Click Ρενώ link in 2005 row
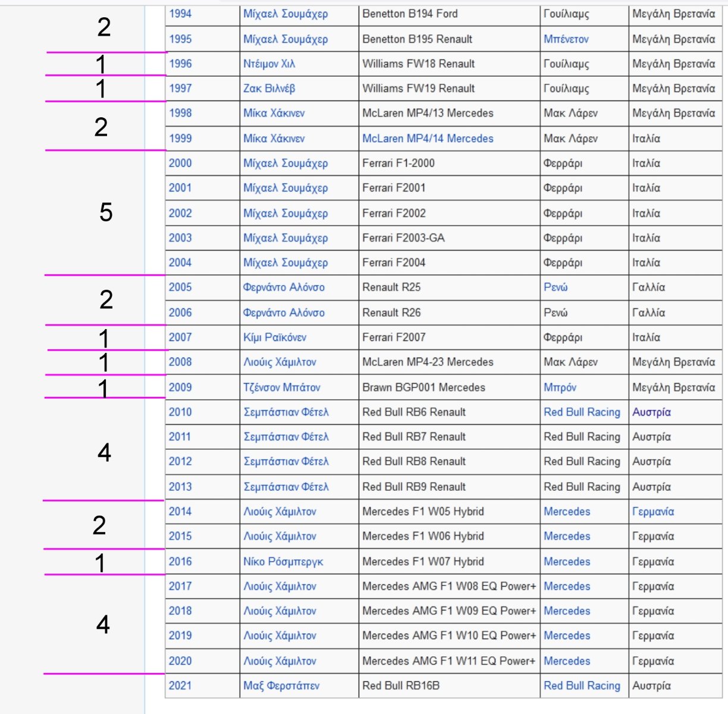Screen dimensions: 728x714 (555, 287)
